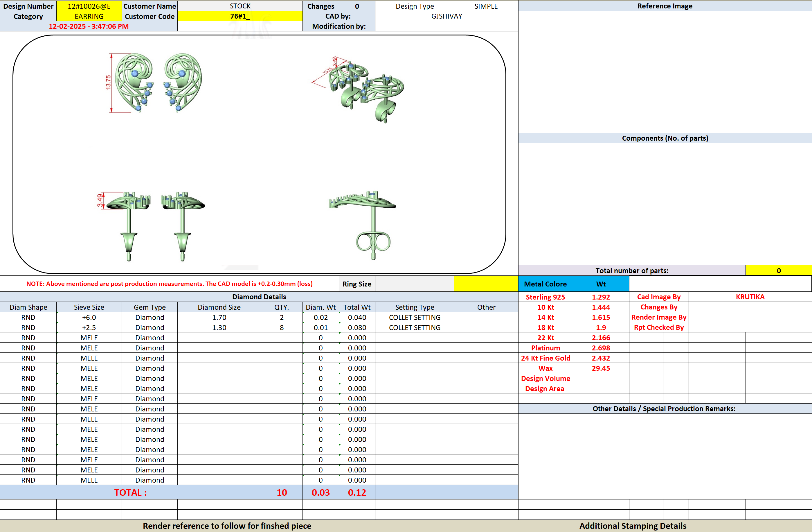This screenshot has height=532, width=812.
Task: Click the yellow cell beside Ring Size
Action: (486, 284)
